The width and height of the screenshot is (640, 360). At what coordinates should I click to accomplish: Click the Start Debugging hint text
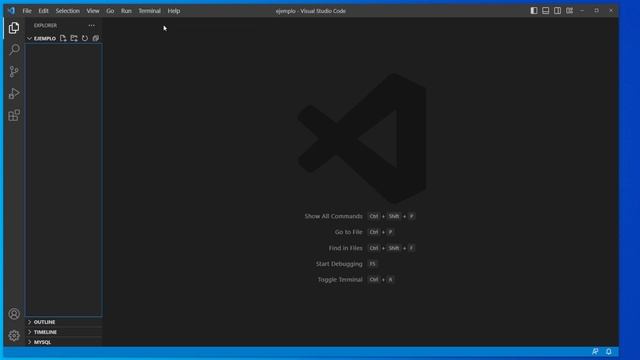[339, 264]
